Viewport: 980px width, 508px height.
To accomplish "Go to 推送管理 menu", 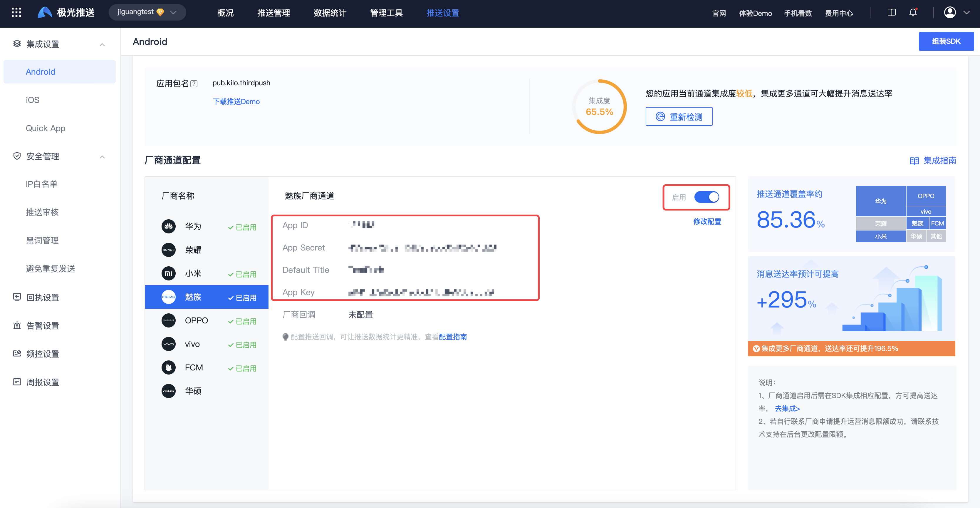I will pyautogui.click(x=273, y=13).
